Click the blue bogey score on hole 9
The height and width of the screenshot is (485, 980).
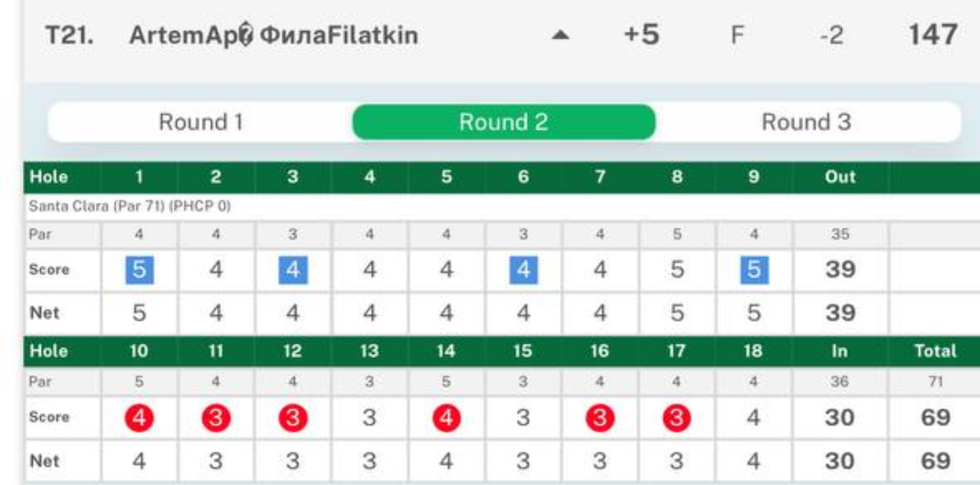coord(754,270)
